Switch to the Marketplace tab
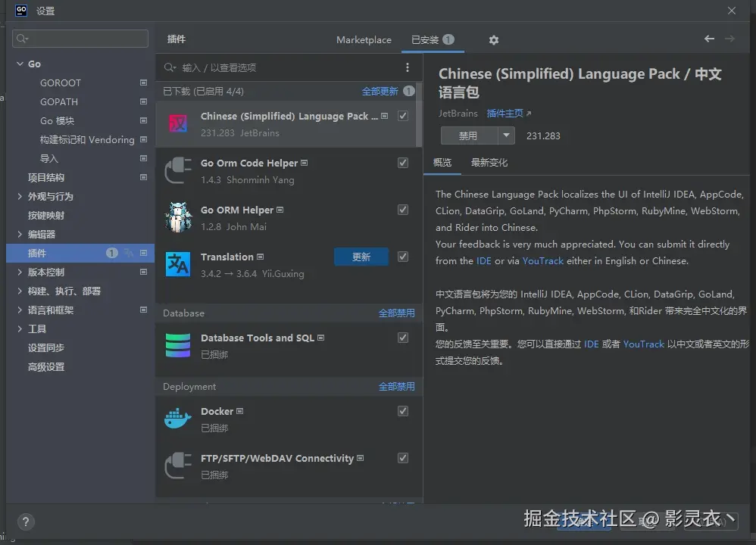The width and height of the screenshot is (756, 545). [364, 40]
